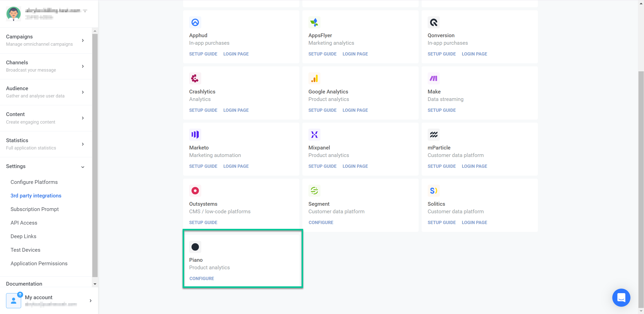644x314 pixels.
Task: Click the Marketo integration icon
Action: (x=195, y=135)
